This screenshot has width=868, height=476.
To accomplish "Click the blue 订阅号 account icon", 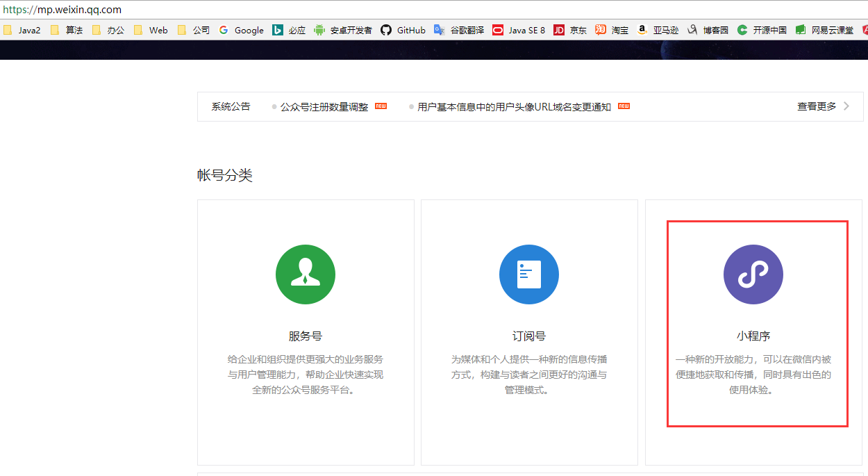I will coord(529,274).
